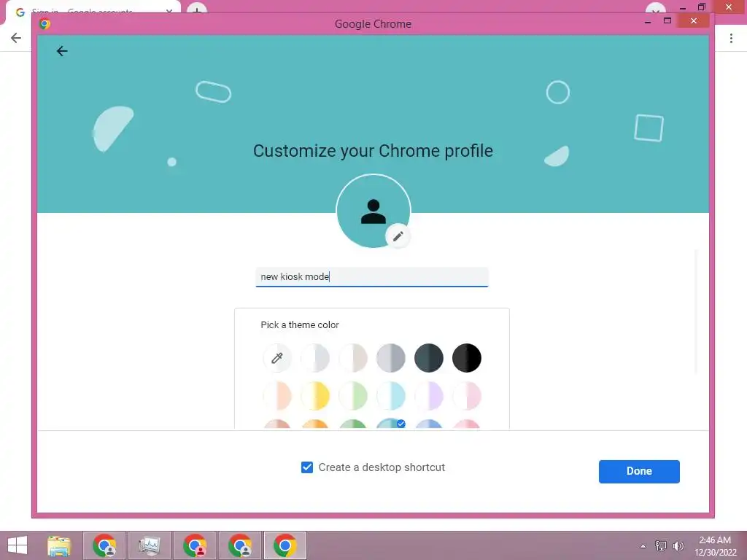747x560 pixels.
Task: Select the checked teal theme color
Action: point(391,424)
